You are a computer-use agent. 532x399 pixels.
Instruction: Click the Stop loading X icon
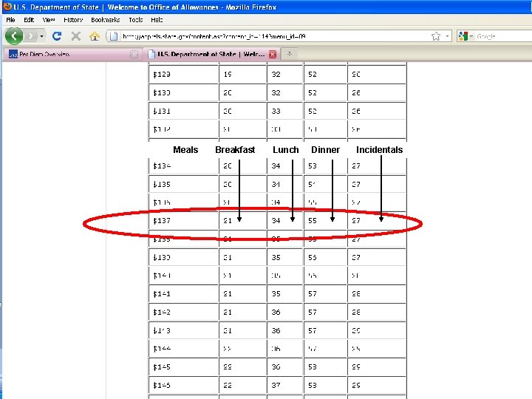pos(76,36)
